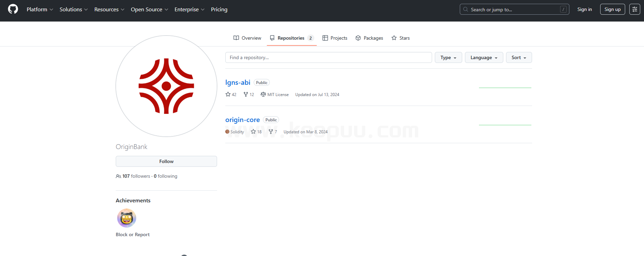The width and height of the screenshot is (644, 256).
Task: Follow the OriginBank account
Action: tap(166, 161)
